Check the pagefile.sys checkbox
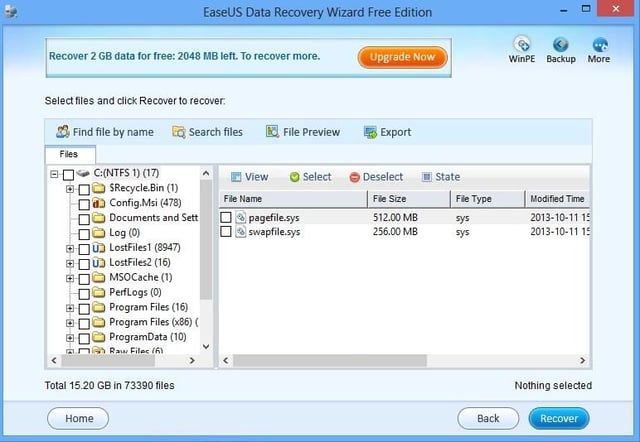This screenshot has height=442, width=640. click(x=226, y=217)
